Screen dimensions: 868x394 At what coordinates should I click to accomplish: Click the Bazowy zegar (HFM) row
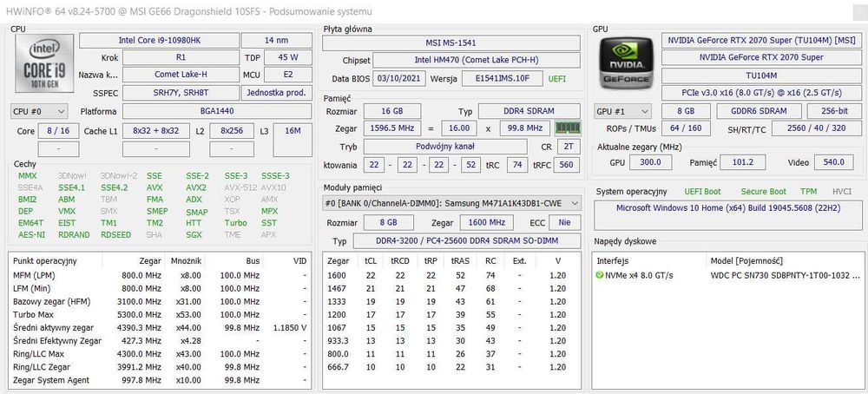click(160, 302)
